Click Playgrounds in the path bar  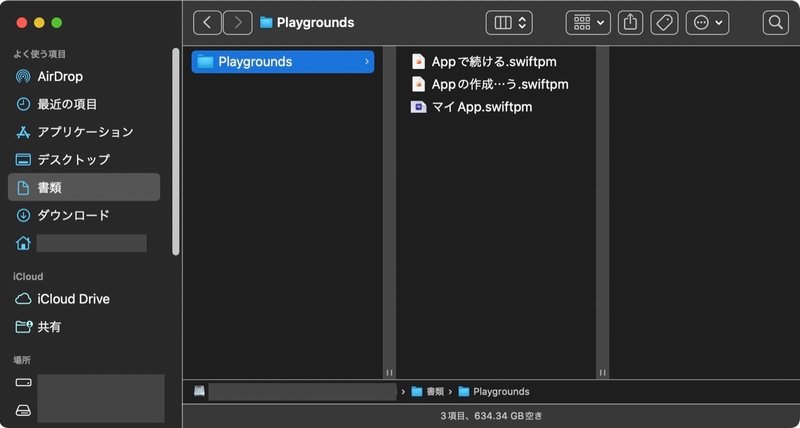(494, 391)
